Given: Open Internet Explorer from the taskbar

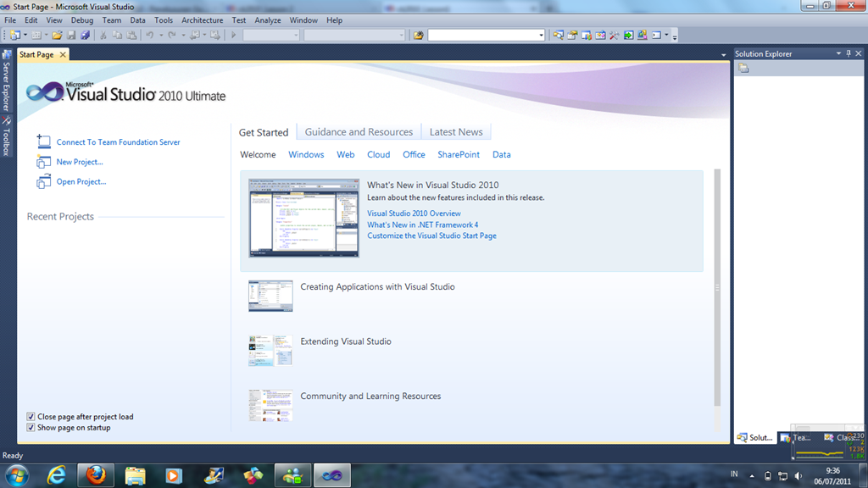Looking at the screenshot, I should pos(57,475).
